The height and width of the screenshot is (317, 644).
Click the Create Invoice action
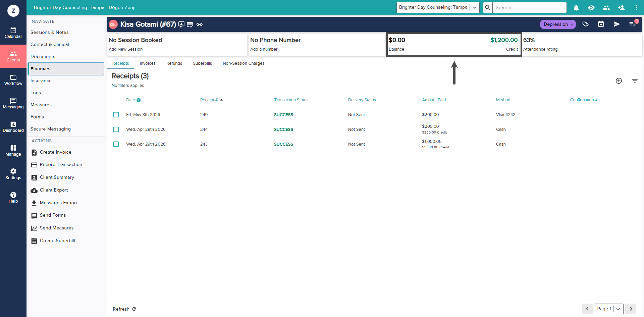click(51, 152)
